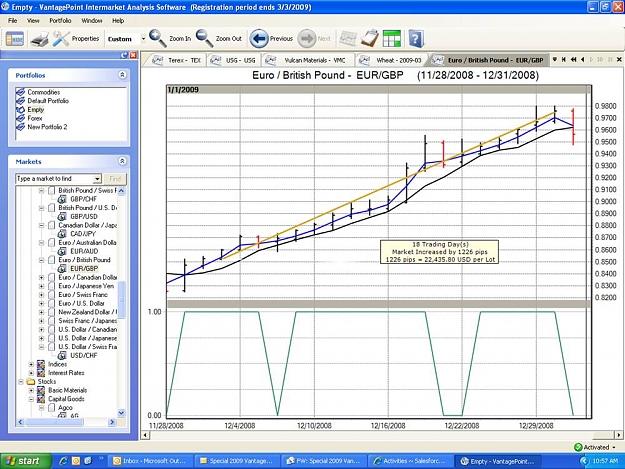
Task: Click the Find button
Action: 115,179
